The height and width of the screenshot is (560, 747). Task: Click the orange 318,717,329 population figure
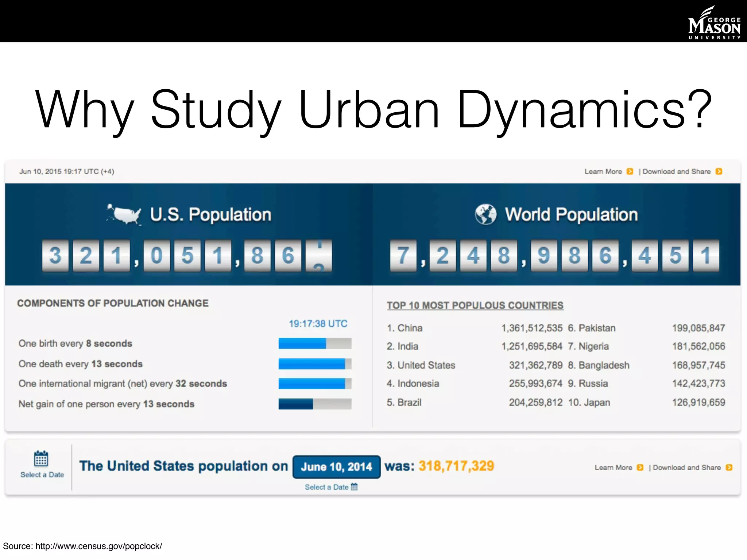(456, 466)
